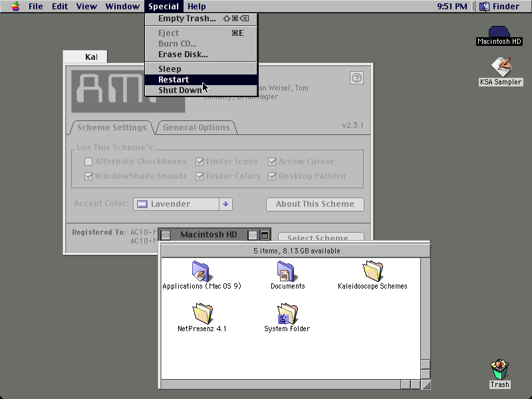
Task: Open the Apple menu icon
Action: pos(15,6)
